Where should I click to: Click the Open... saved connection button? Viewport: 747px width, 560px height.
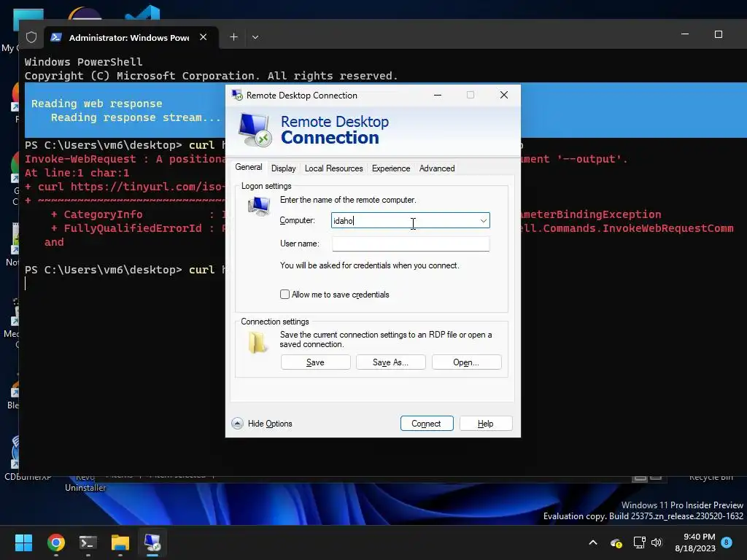point(466,362)
